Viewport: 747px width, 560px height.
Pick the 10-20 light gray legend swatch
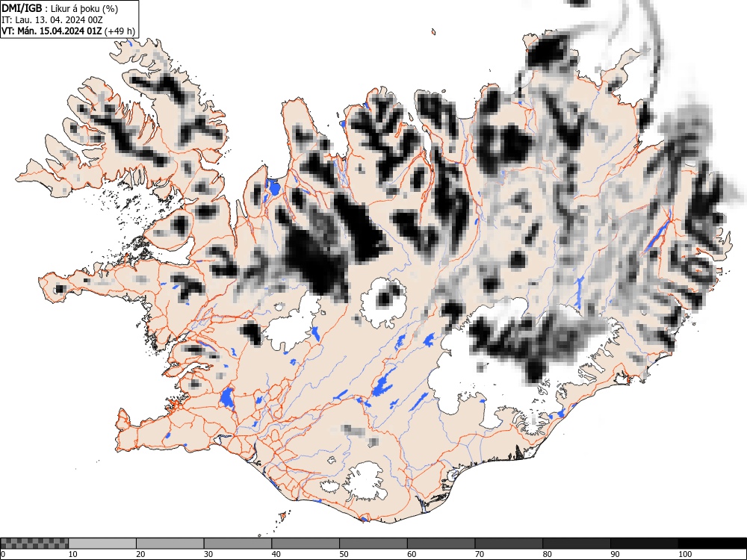(102, 543)
